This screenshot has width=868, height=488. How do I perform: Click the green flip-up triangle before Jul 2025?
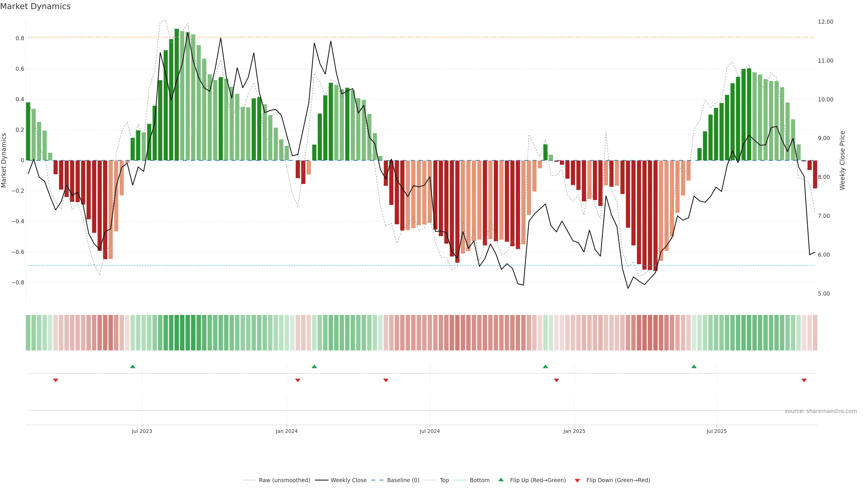click(694, 366)
